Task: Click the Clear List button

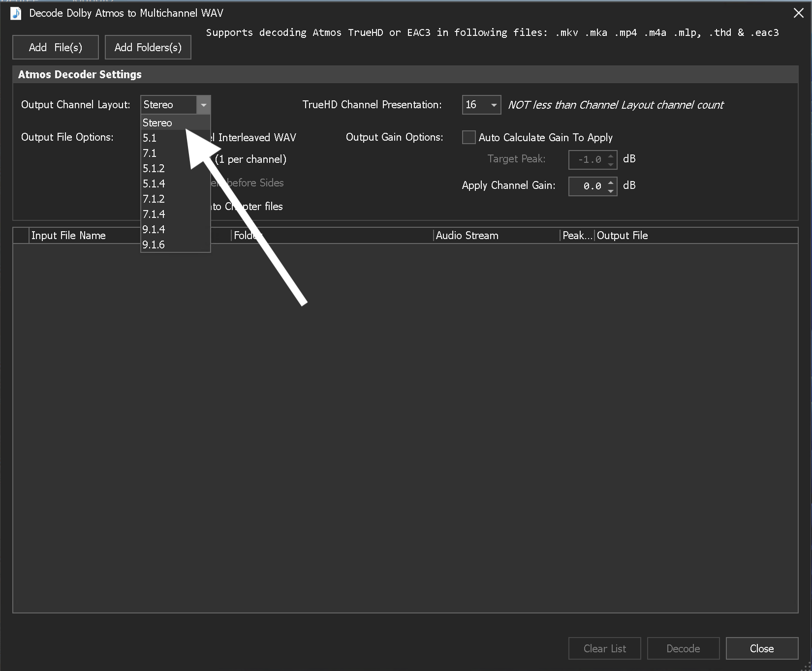Action: pyautogui.click(x=605, y=648)
